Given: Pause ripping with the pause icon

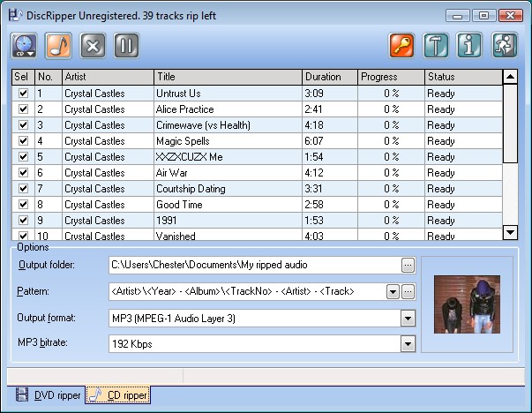Looking at the screenshot, I should [126, 45].
